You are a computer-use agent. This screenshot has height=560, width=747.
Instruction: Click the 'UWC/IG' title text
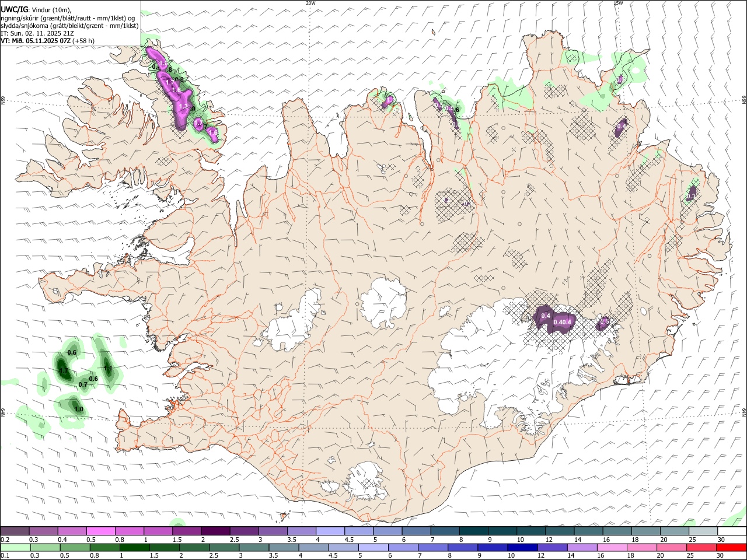[13, 9]
